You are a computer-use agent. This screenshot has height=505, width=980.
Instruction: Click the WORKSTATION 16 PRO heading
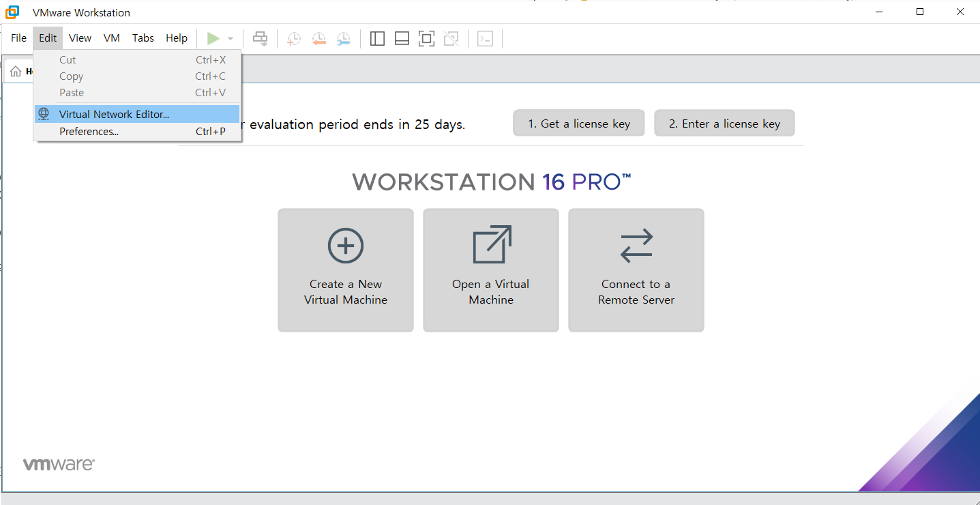click(492, 182)
